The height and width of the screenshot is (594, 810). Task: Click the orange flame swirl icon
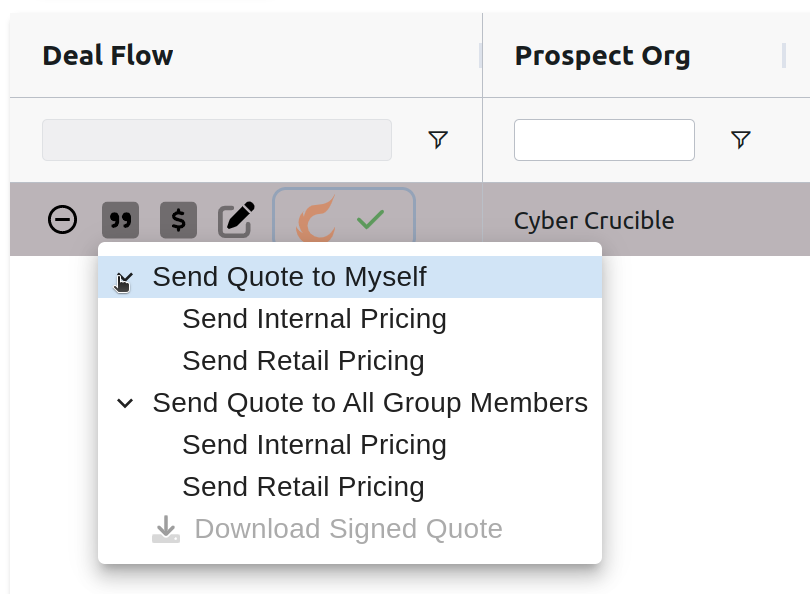tap(316, 219)
